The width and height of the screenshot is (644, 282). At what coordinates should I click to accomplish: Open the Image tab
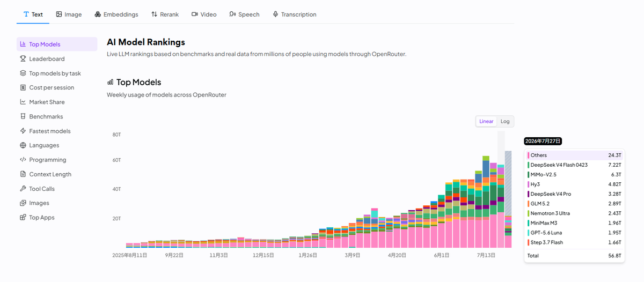tap(69, 14)
